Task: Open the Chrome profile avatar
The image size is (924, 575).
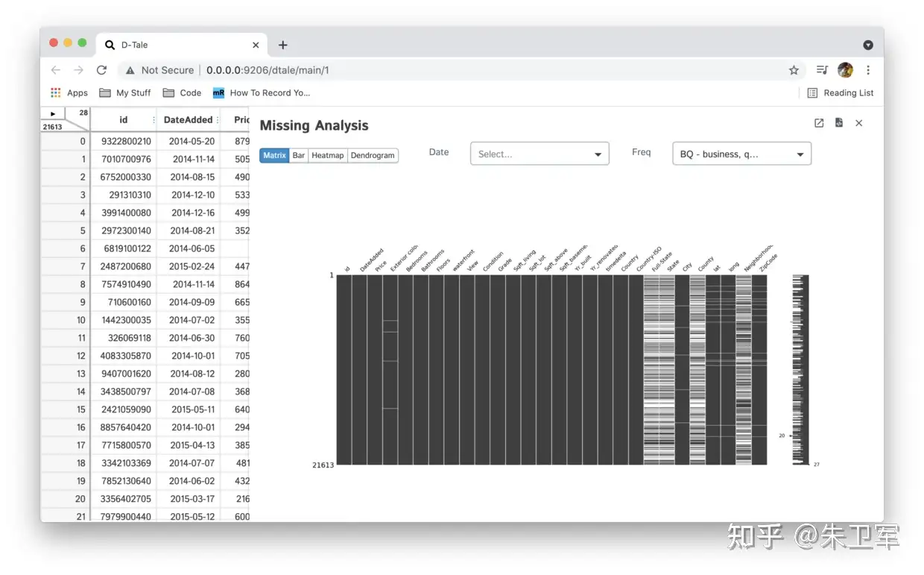Action: 845,70
